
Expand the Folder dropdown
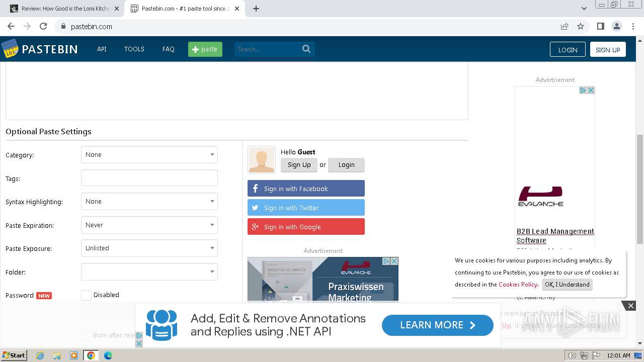pos(149,272)
